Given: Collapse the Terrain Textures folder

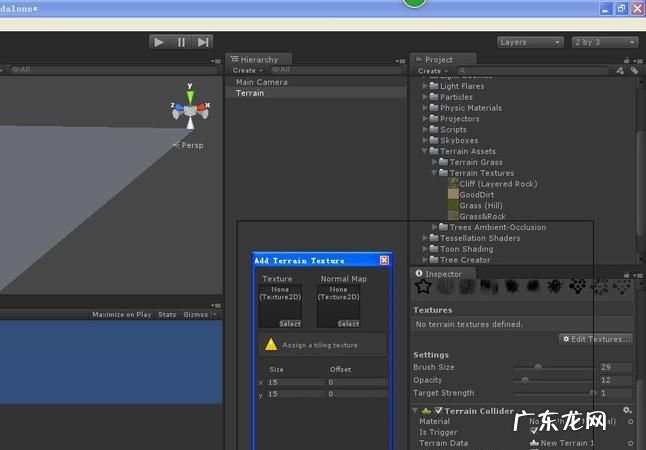Looking at the screenshot, I should click(x=434, y=173).
